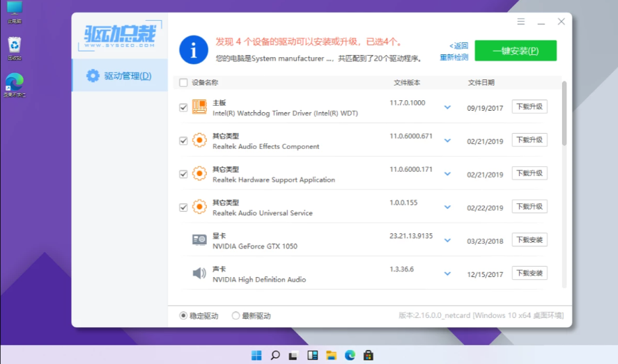Launch Microsoft Edge from the taskbar

click(x=350, y=356)
